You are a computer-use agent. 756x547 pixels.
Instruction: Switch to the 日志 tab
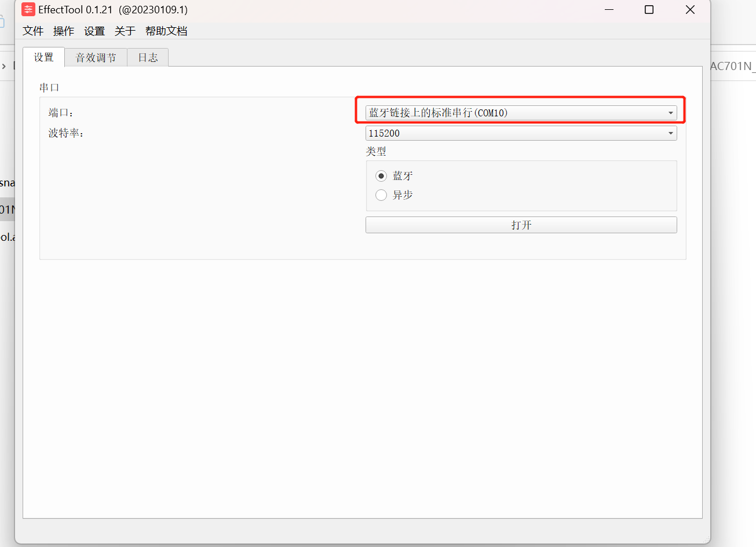click(x=148, y=57)
